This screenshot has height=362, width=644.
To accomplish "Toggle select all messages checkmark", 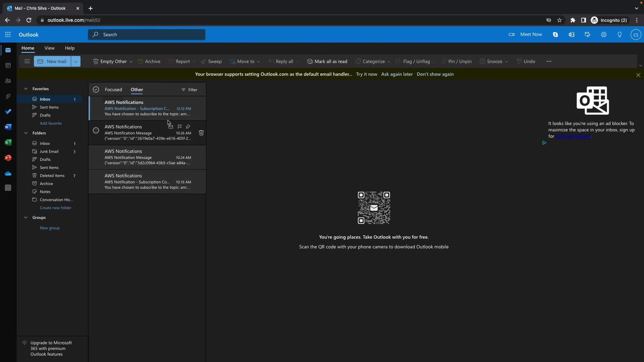I will (x=96, y=89).
